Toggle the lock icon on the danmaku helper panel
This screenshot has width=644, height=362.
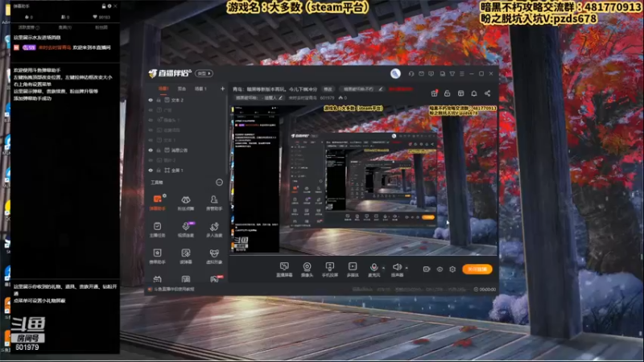pos(104,6)
